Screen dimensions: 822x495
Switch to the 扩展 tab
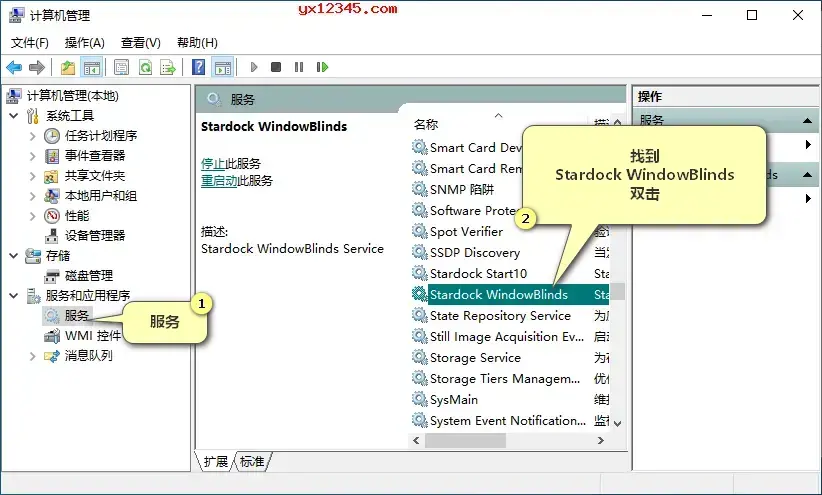point(215,461)
